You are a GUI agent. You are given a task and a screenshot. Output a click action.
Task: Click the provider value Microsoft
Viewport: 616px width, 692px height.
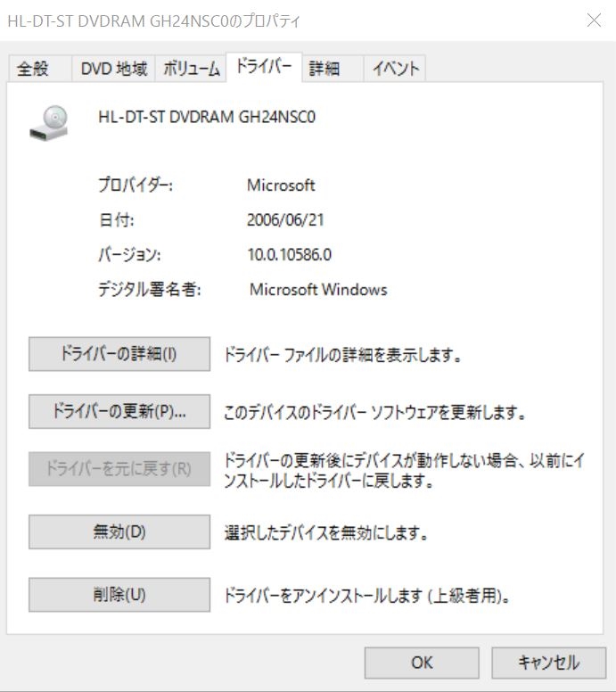tap(281, 185)
